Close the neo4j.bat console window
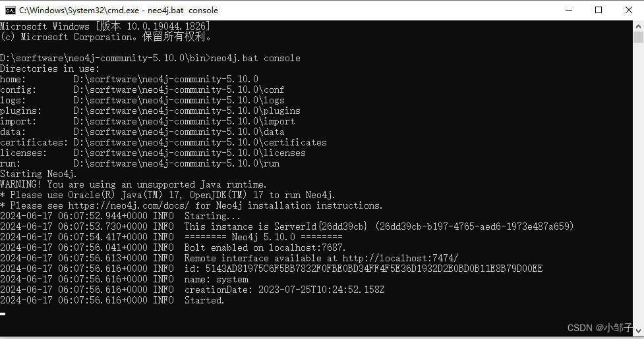 click(x=629, y=10)
